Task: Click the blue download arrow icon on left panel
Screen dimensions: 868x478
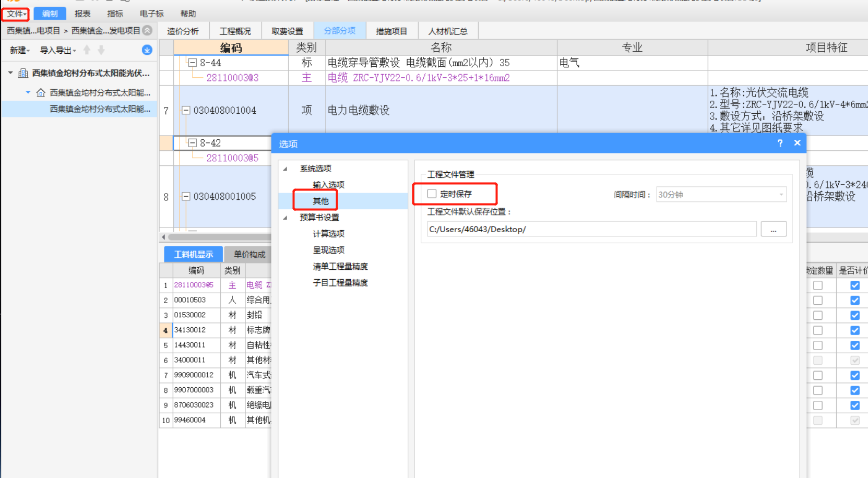Action: pyautogui.click(x=147, y=50)
